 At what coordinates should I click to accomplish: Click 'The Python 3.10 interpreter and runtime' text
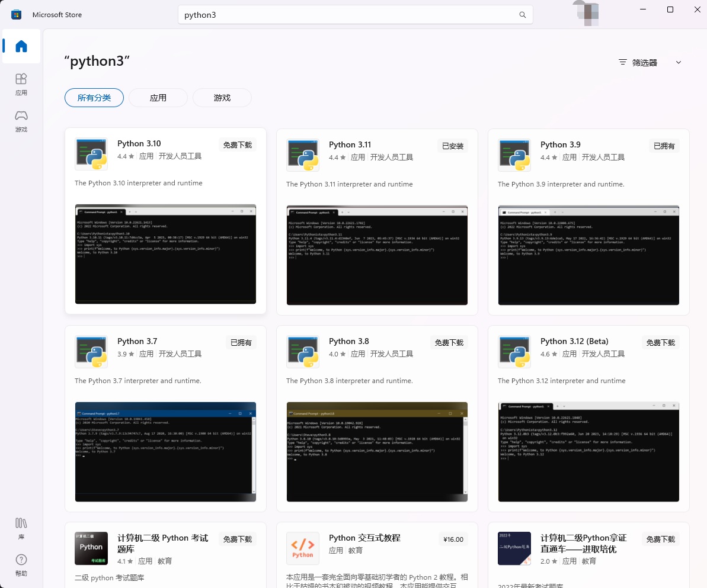pos(139,183)
